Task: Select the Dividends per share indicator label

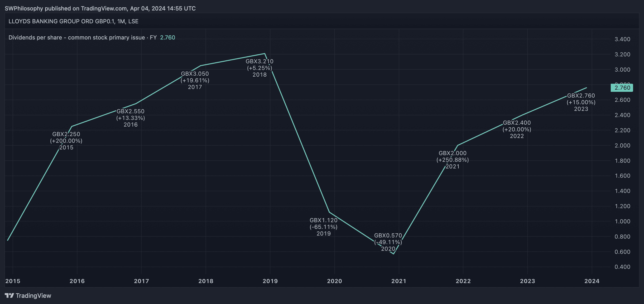Action: (x=82, y=38)
